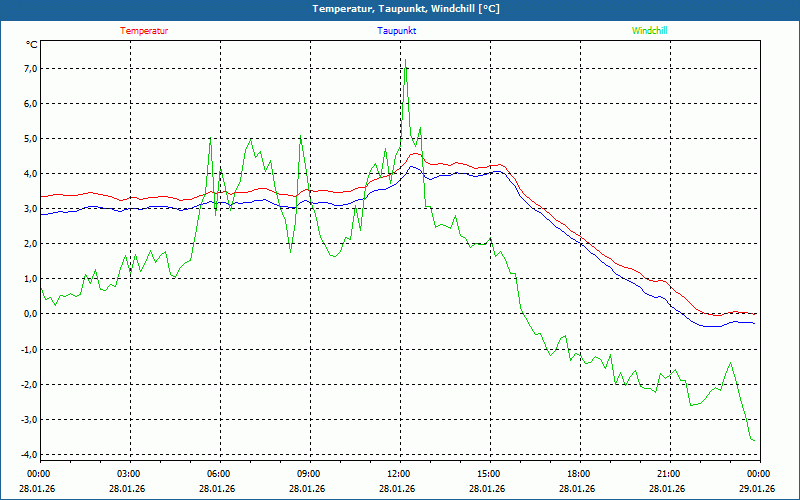Click the blue Taupunkt legend label
800x500 pixels.
[x=397, y=31]
